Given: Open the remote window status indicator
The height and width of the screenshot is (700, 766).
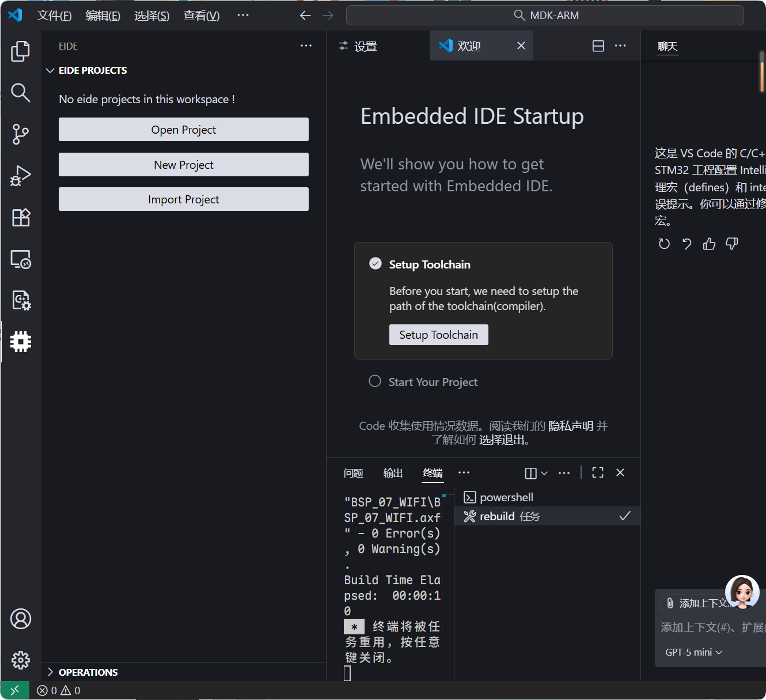Looking at the screenshot, I should tap(15, 690).
